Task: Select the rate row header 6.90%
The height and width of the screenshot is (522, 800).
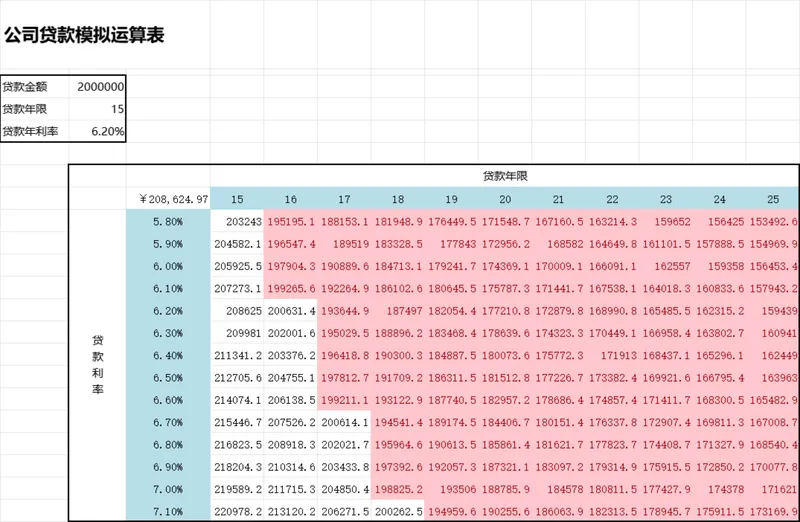Action: pyautogui.click(x=168, y=467)
